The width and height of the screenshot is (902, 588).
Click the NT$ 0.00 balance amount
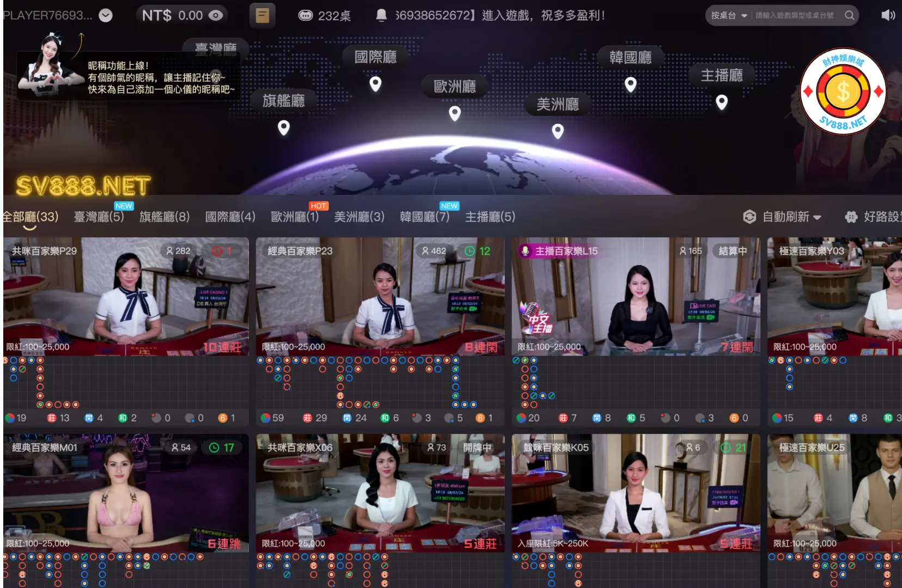click(173, 15)
